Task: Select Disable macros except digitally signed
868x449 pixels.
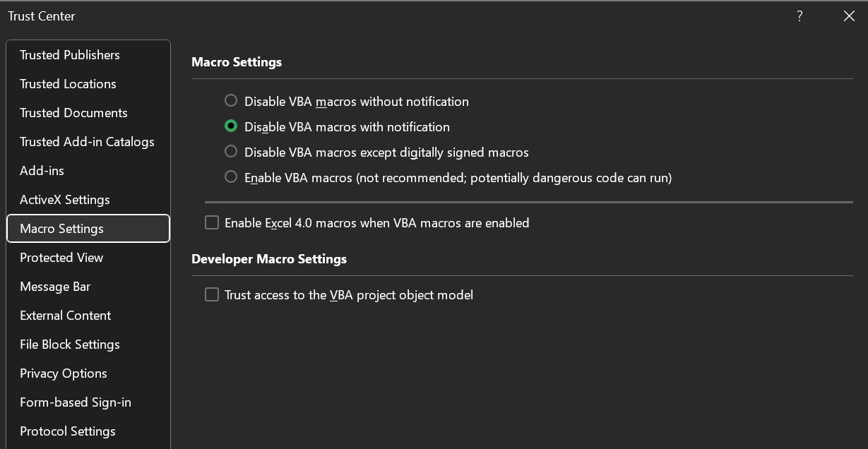Action: pos(231,152)
